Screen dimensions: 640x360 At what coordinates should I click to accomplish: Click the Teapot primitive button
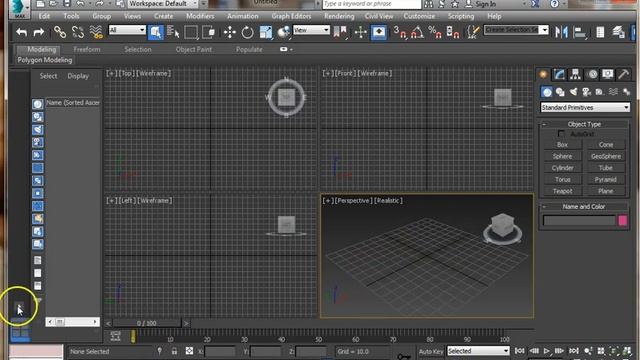pos(562,191)
